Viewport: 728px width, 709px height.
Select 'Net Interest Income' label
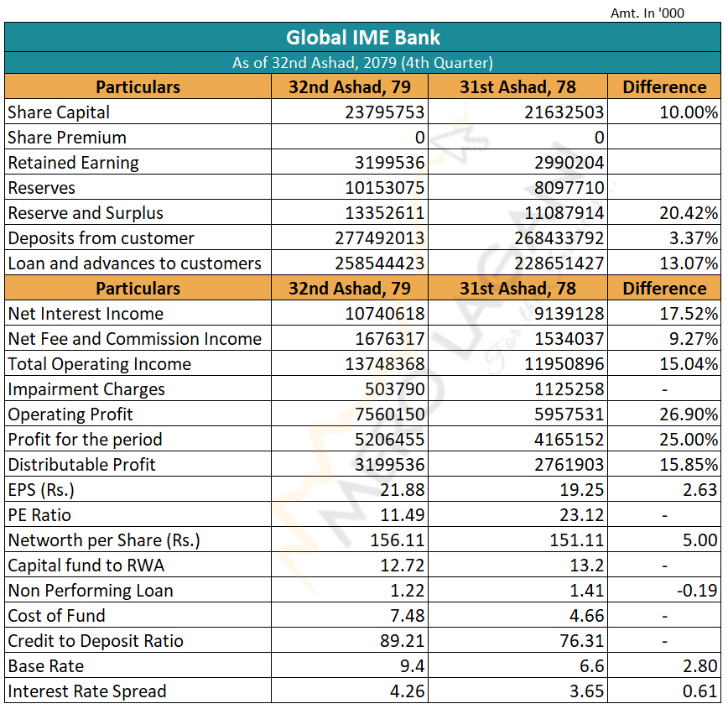pos(86,314)
